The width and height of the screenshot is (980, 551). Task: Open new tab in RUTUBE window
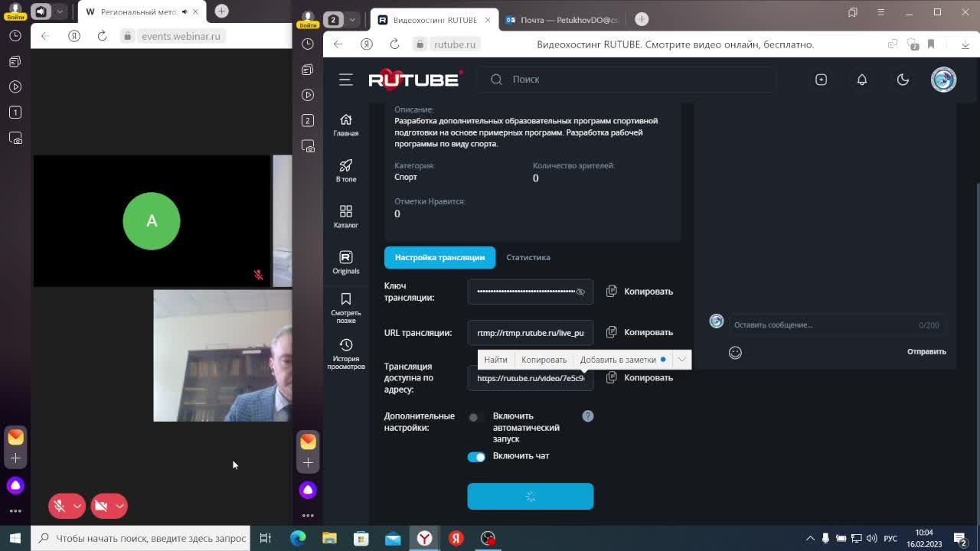[x=642, y=20]
